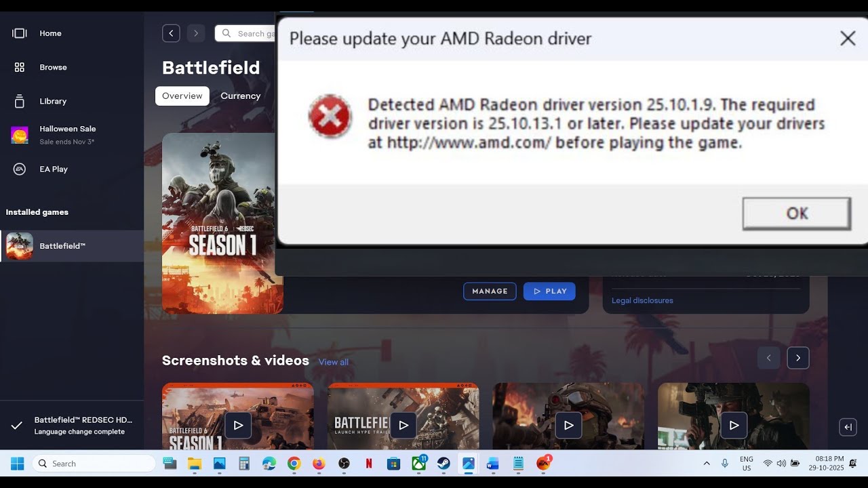Open Microsoft Store from the taskbar
868x488 pixels.
click(393, 464)
